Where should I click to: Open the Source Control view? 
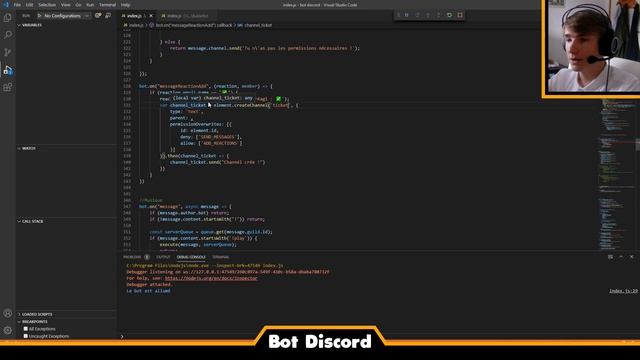pos(7,52)
